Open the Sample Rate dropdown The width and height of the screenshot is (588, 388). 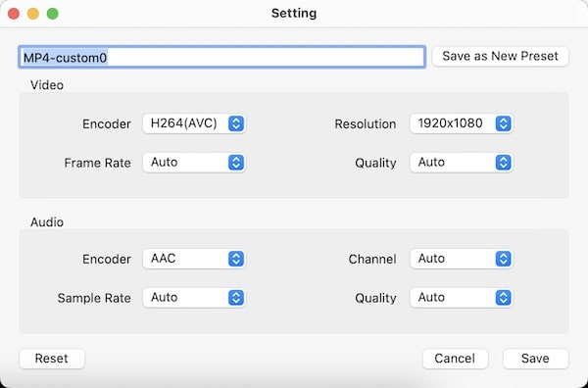tap(194, 298)
